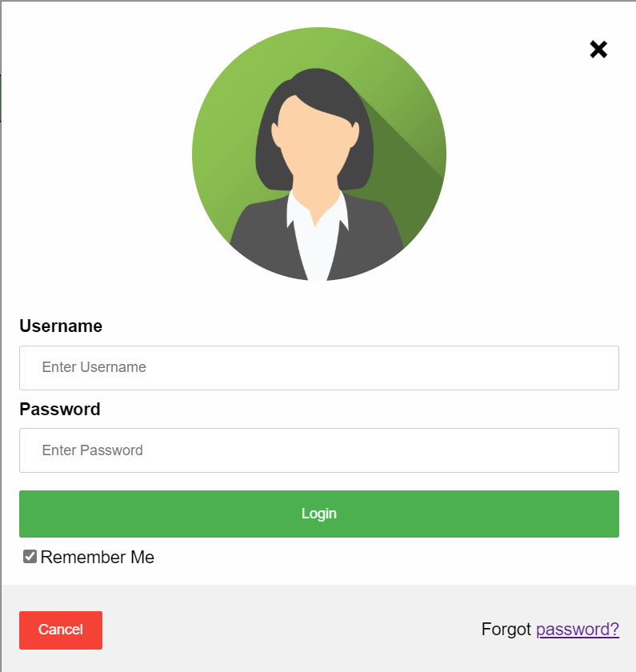Viewport: 636px width, 672px height.
Task: Click the bold Username label
Action: pos(61,326)
